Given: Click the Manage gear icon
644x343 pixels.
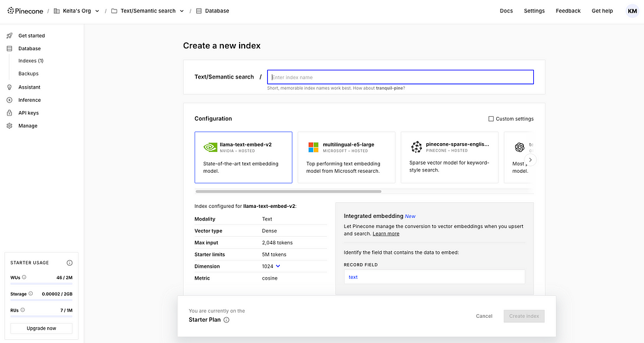Looking at the screenshot, I should (9, 126).
